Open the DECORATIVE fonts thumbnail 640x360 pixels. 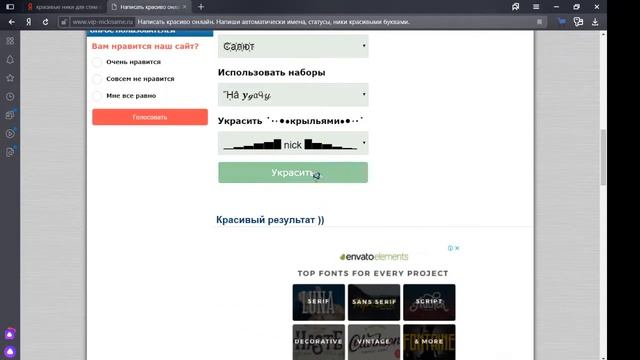pos(319,342)
